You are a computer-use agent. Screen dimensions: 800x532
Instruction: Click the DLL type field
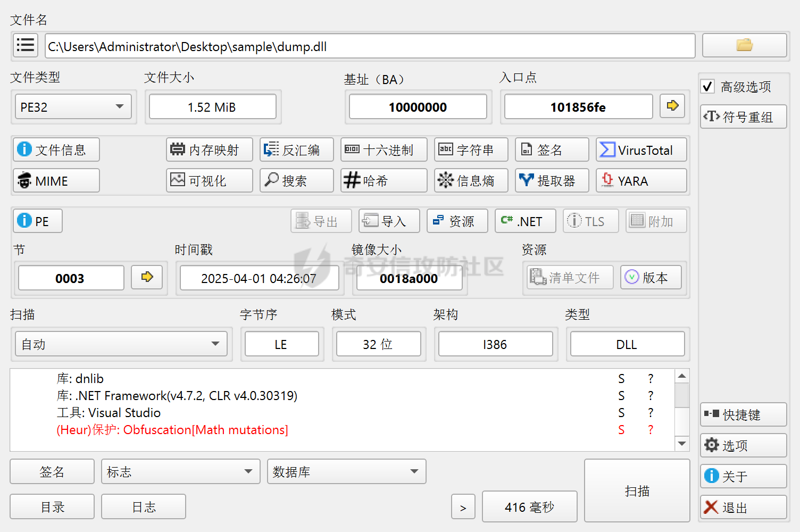[x=628, y=344]
